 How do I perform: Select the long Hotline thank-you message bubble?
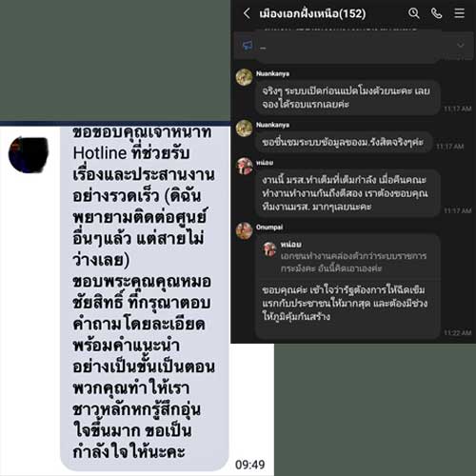pos(145,298)
